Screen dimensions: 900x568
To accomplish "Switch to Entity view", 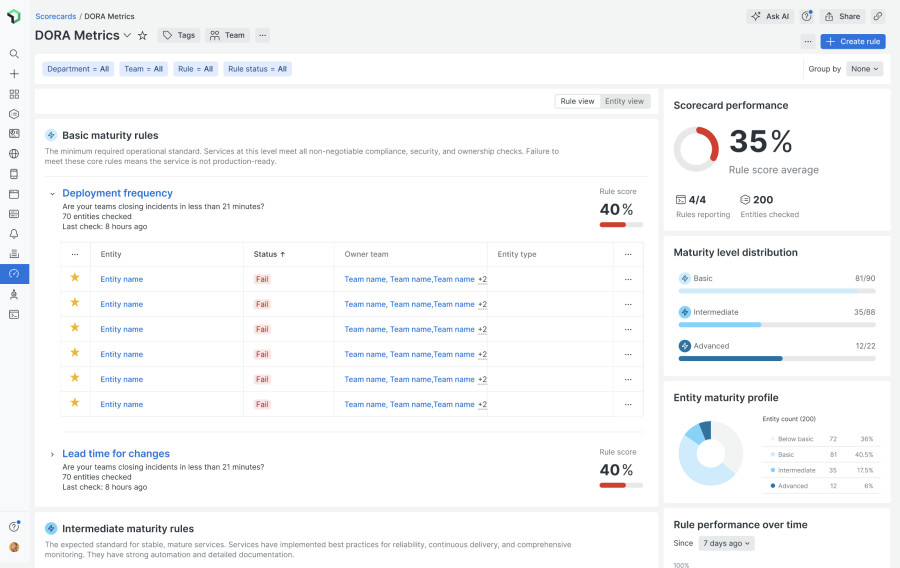I will coord(624,101).
